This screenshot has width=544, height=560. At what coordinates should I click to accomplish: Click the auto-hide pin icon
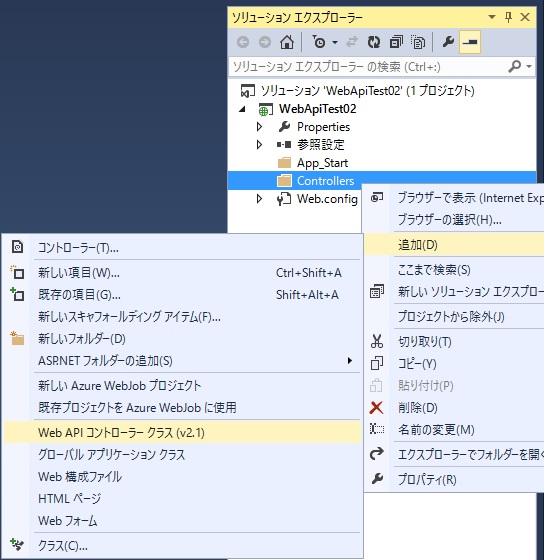[508, 17]
